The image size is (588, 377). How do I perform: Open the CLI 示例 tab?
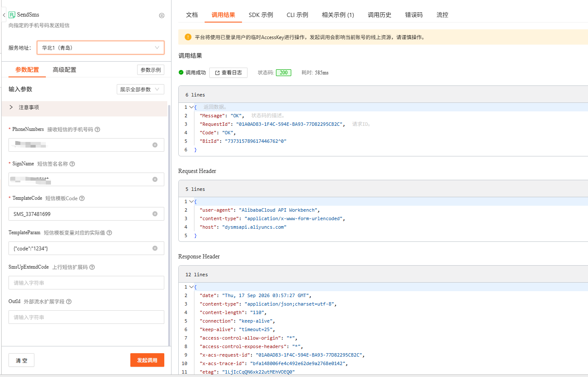297,15
